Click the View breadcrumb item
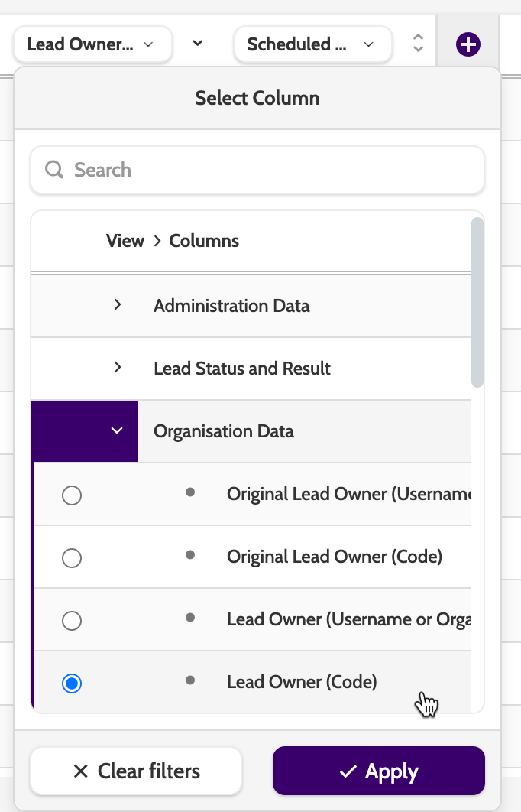Viewport: 521px width, 812px height. pos(125,241)
